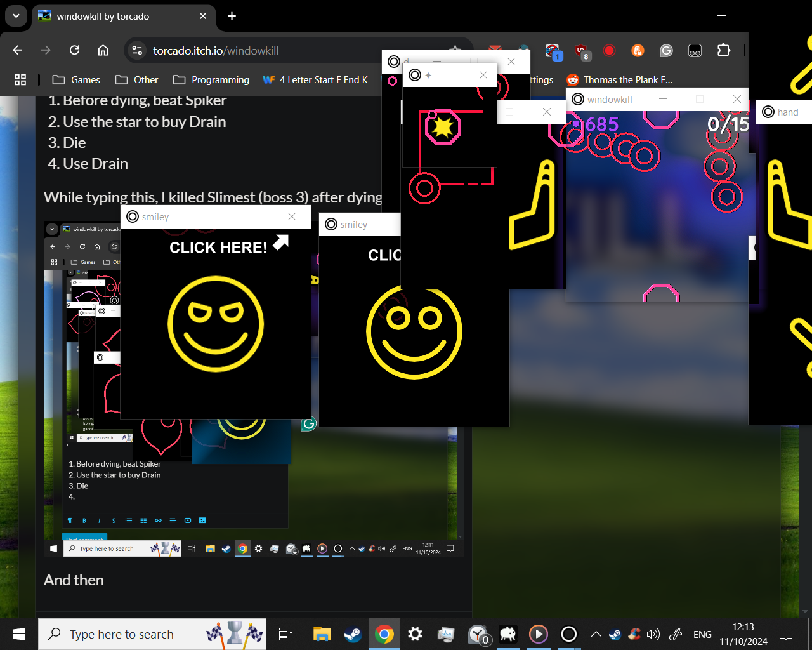The height and width of the screenshot is (650, 812).
Task: Reload the windowkill itch.io page
Action: pyautogui.click(x=74, y=50)
